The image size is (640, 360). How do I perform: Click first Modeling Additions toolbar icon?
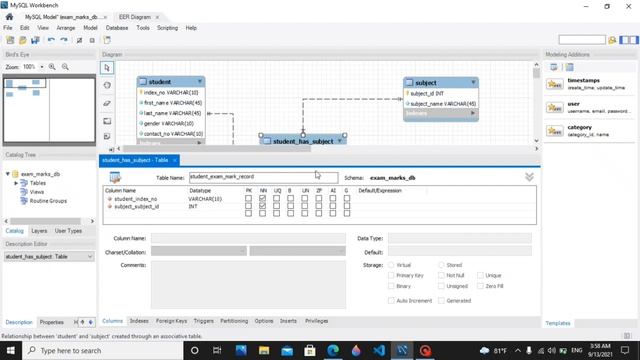coord(554,67)
